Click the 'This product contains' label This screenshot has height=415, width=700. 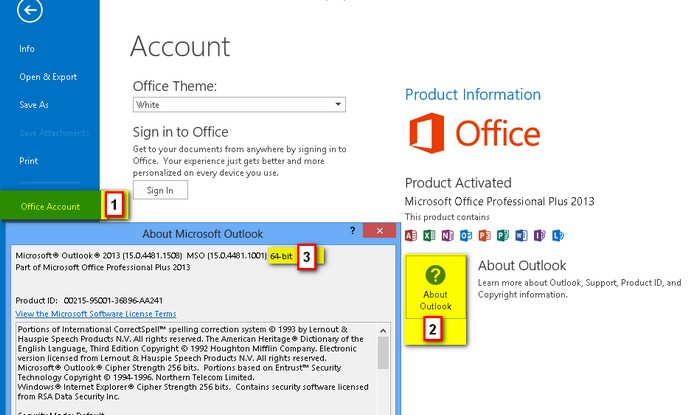click(x=447, y=217)
